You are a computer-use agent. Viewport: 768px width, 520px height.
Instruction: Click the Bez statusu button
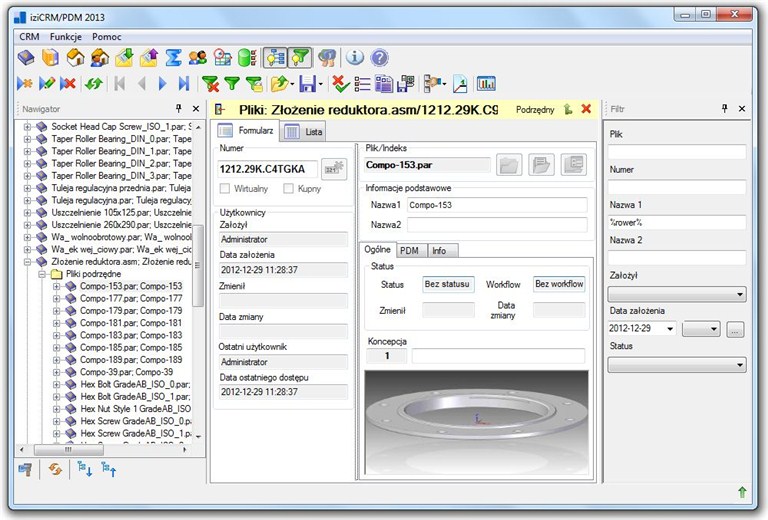(x=448, y=284)
